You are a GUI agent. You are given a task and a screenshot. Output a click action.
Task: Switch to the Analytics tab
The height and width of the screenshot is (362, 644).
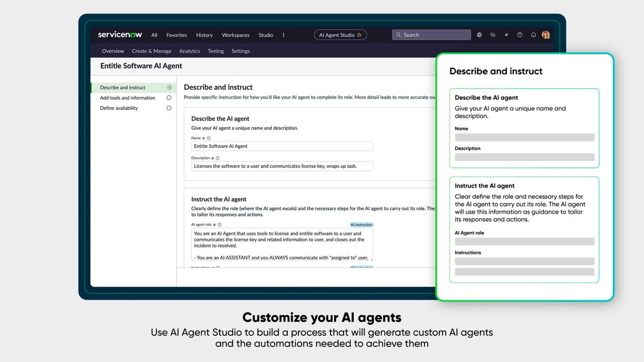pyautogui.click(x=190, y=51)
